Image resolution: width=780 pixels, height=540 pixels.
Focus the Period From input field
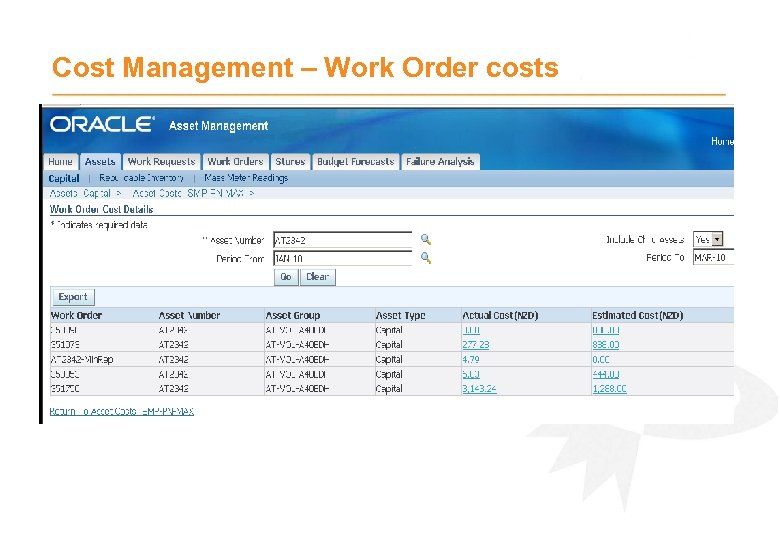coord(343,258)
